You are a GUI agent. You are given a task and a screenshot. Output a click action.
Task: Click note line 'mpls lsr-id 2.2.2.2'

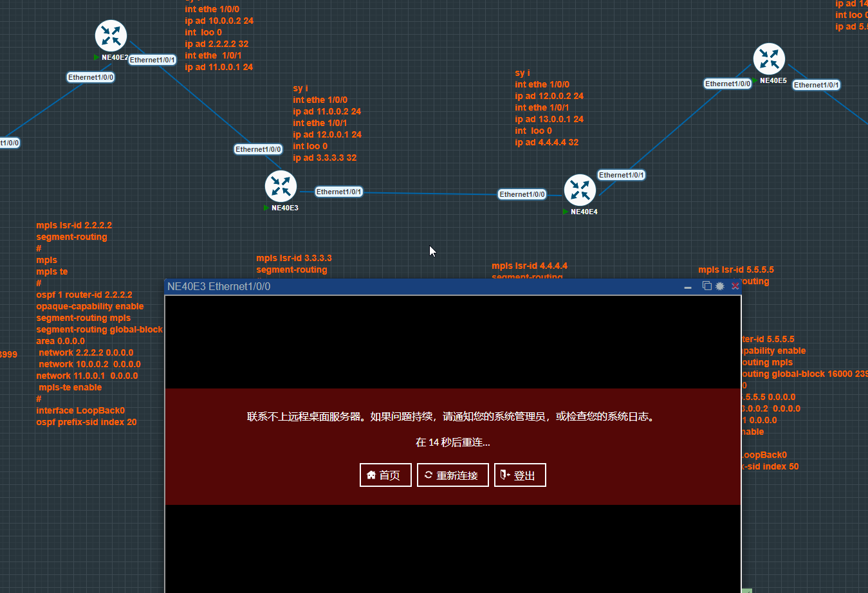(74, 226)
